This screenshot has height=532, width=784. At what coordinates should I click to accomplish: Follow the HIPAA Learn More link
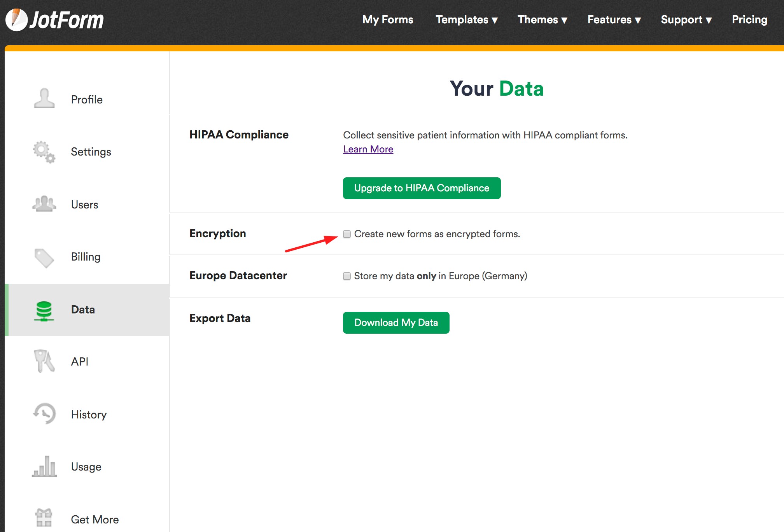[x=368, y=149]
